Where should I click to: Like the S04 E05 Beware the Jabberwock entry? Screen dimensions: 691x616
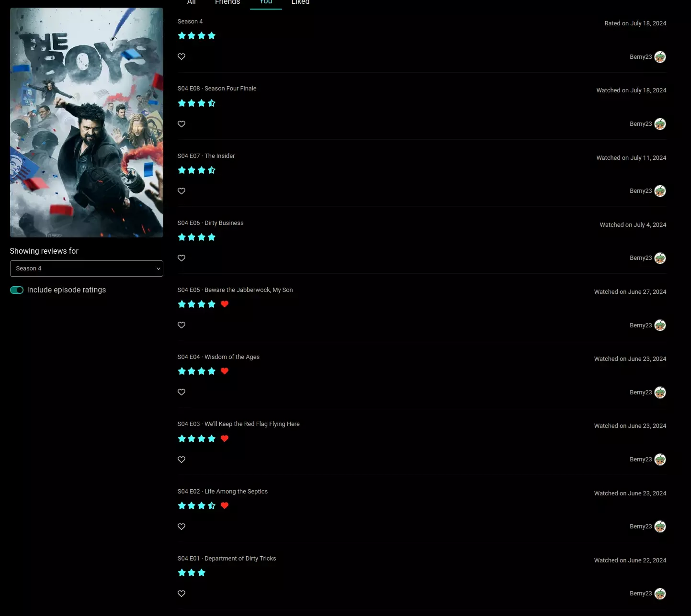click(x=181, y=325)
